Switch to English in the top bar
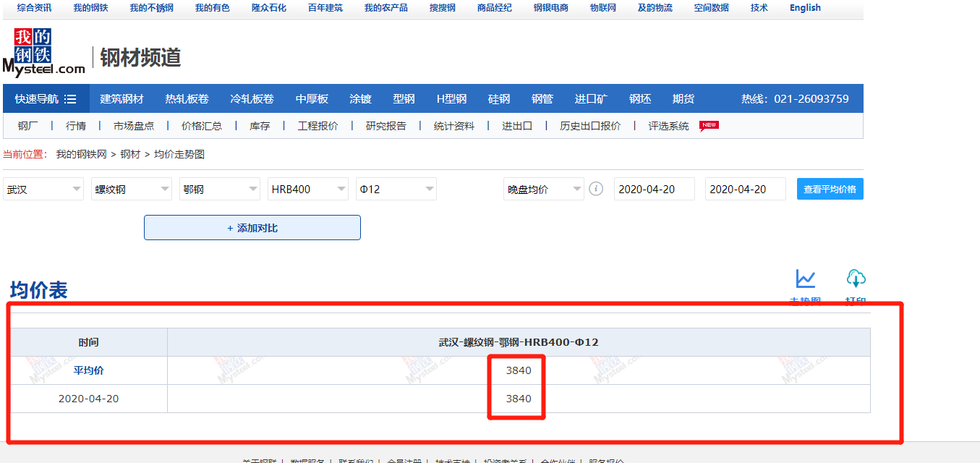 (805, 8)
